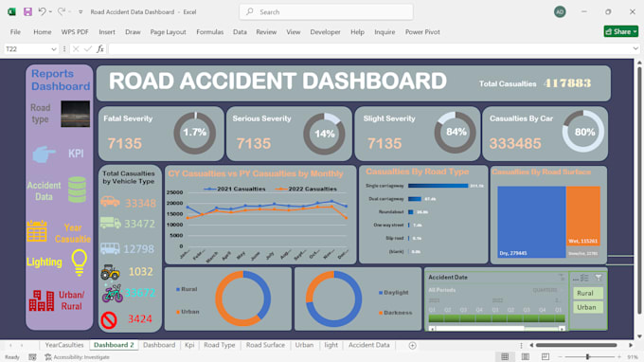
Task: Expand the formula bar
Action: [635, 48]
